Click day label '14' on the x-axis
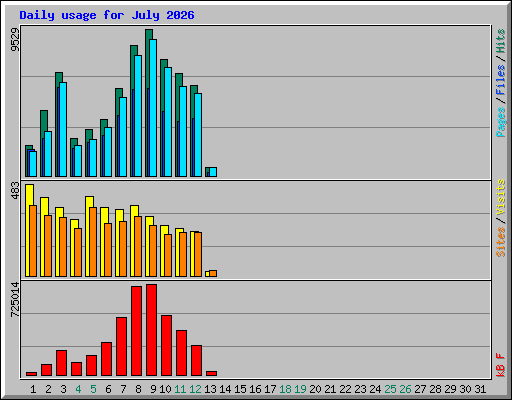This screenshot has width=512, height=400. pyautogui.click(x=225, y=389)
